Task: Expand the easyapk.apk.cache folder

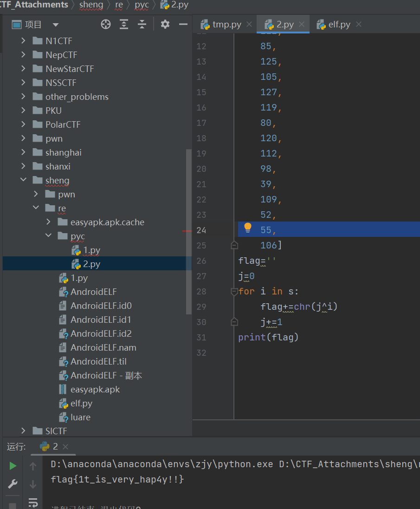Action: [48, 222]
